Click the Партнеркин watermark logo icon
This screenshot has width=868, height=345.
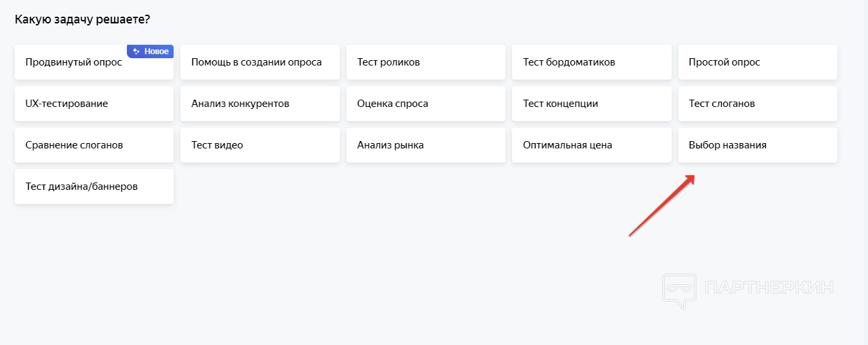[678, 290]
